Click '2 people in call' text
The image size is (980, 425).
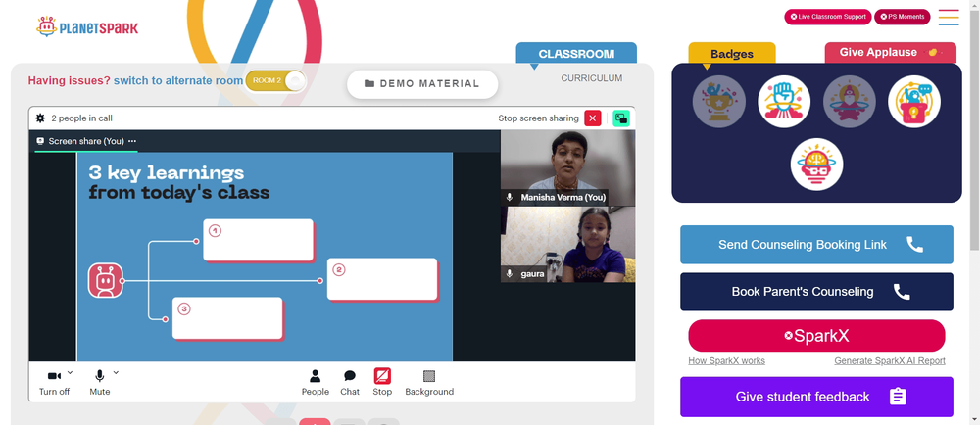point(82,118)
